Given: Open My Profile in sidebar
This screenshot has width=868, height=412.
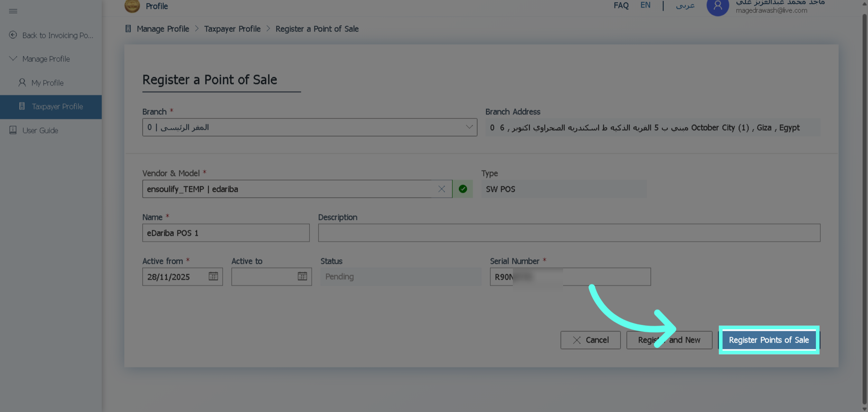Looking at the screenshot, I should (47, 83).
